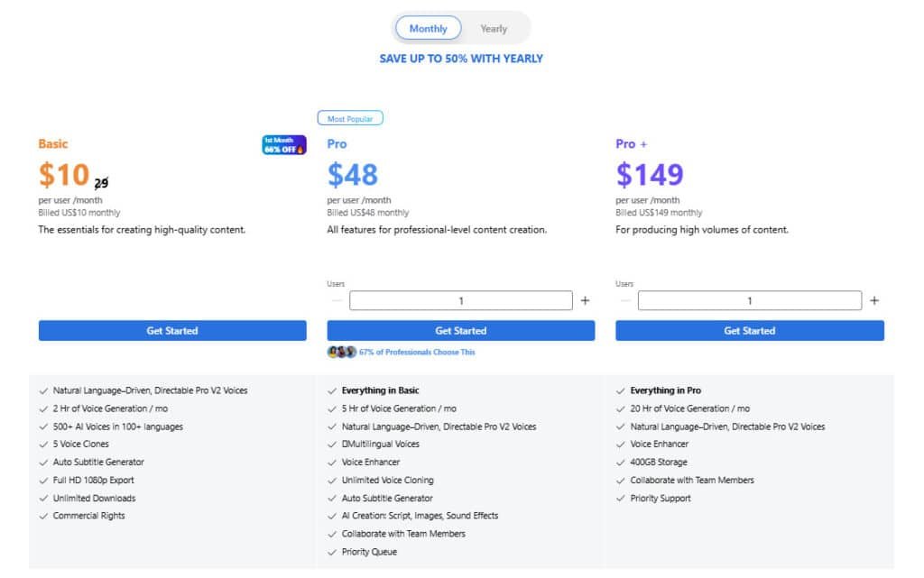The image size is (924, 578).
Task: Switch billing to the Monthly option
Action: coord(428,29)
